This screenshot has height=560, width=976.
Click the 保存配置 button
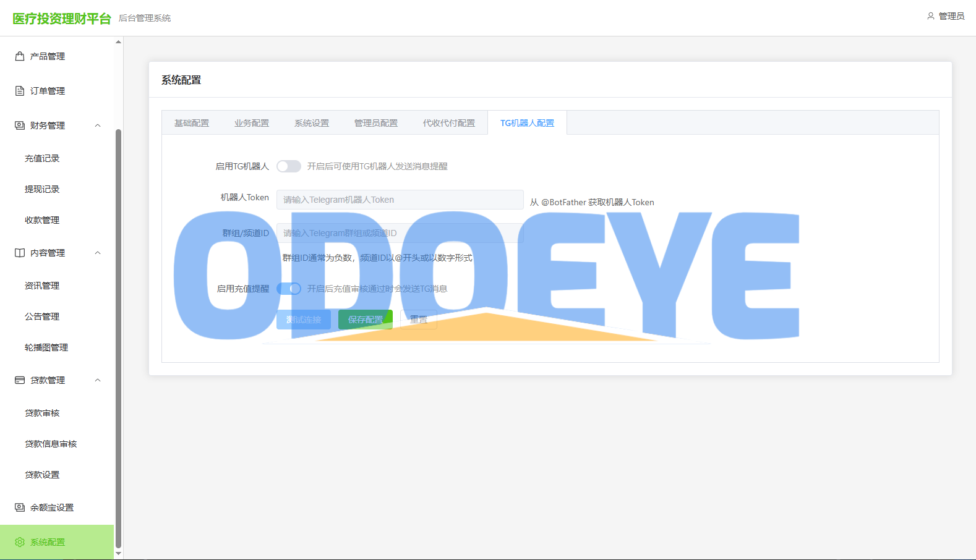(366, 320)
